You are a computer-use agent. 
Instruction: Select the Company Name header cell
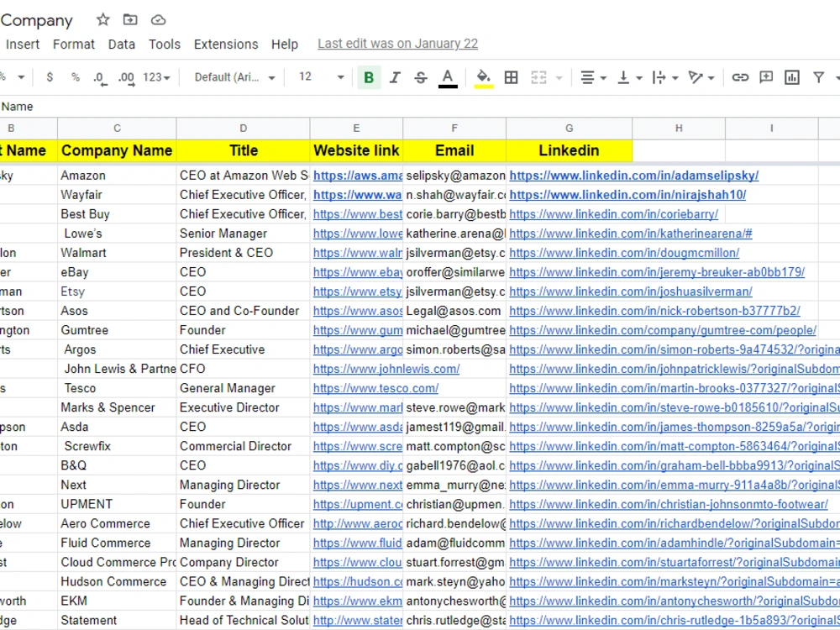(117, 150)
